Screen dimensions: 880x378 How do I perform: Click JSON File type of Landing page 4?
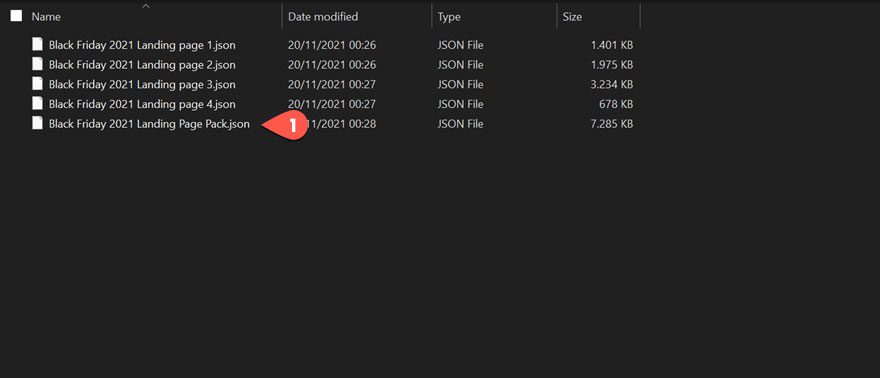(460, 104)
